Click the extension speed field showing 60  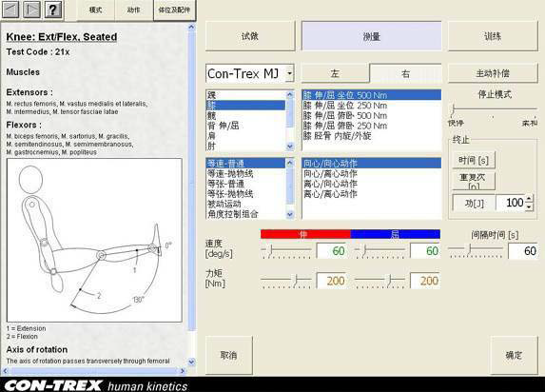[332, 251]
